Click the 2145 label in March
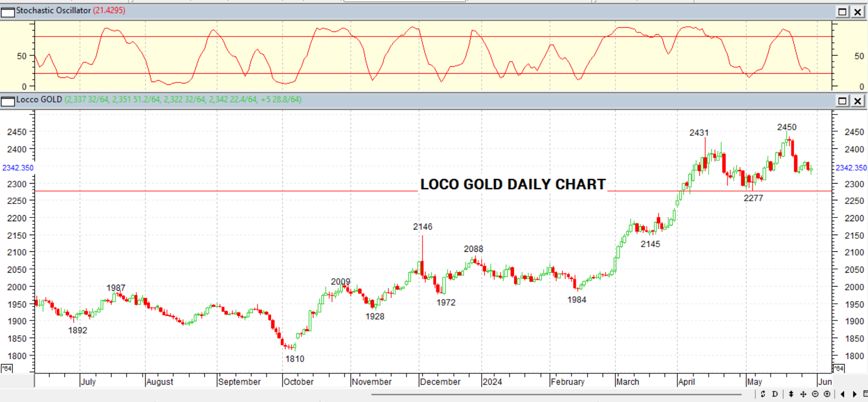 click(650, 244)
